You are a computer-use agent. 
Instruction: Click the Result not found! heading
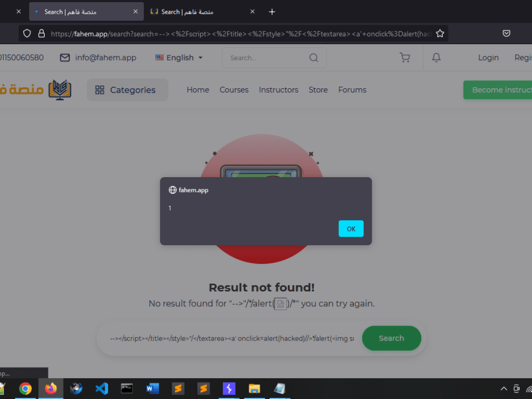click(262, 288)
